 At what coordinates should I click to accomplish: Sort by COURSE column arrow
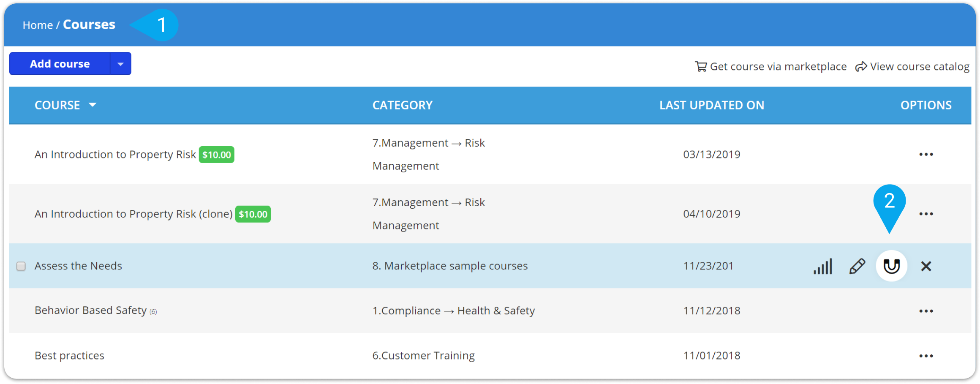pos(93,105)
